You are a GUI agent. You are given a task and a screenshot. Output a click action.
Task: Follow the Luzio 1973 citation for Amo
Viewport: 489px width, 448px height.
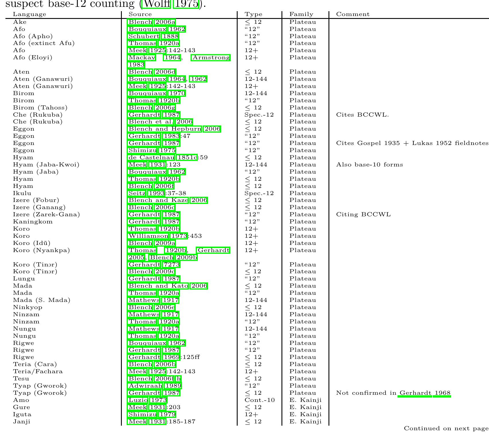(147, 400)
